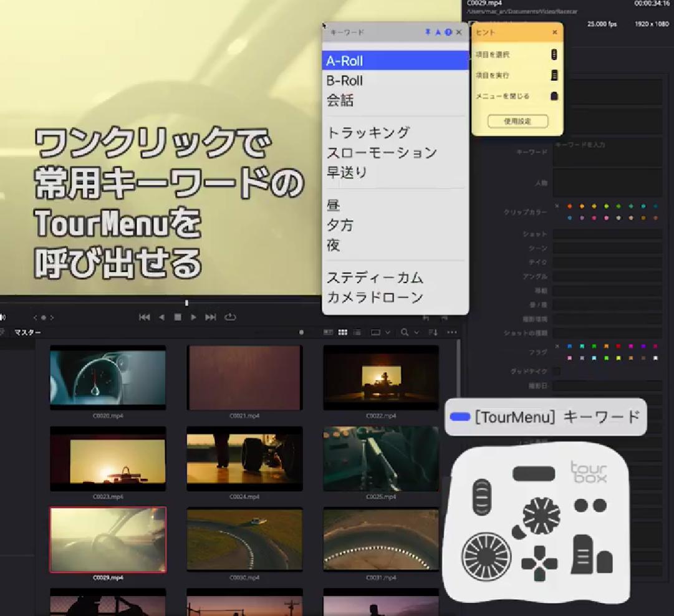Screen dimensions: 674x616
Task: Switch media pool to metadata view
Action: tap(328, 332)
